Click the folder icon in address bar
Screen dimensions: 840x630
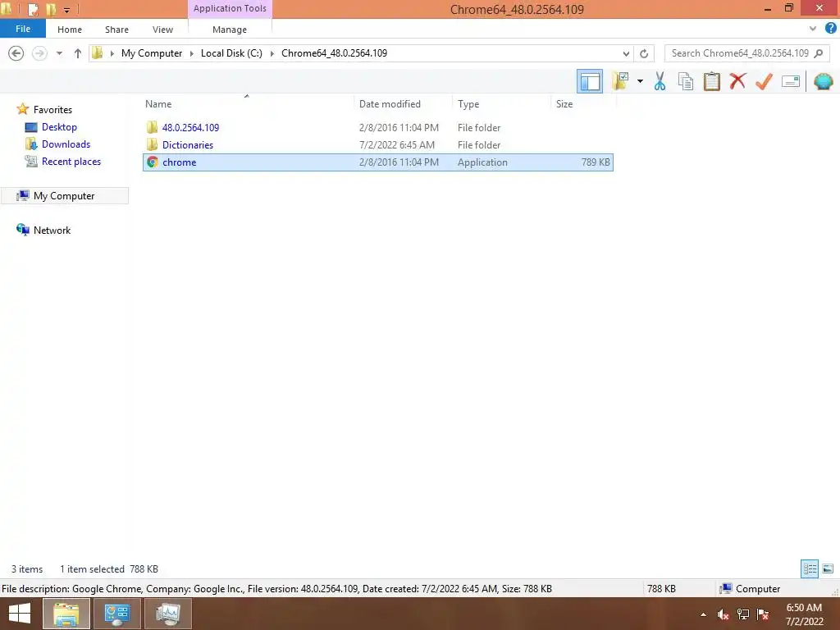[98, 52]
